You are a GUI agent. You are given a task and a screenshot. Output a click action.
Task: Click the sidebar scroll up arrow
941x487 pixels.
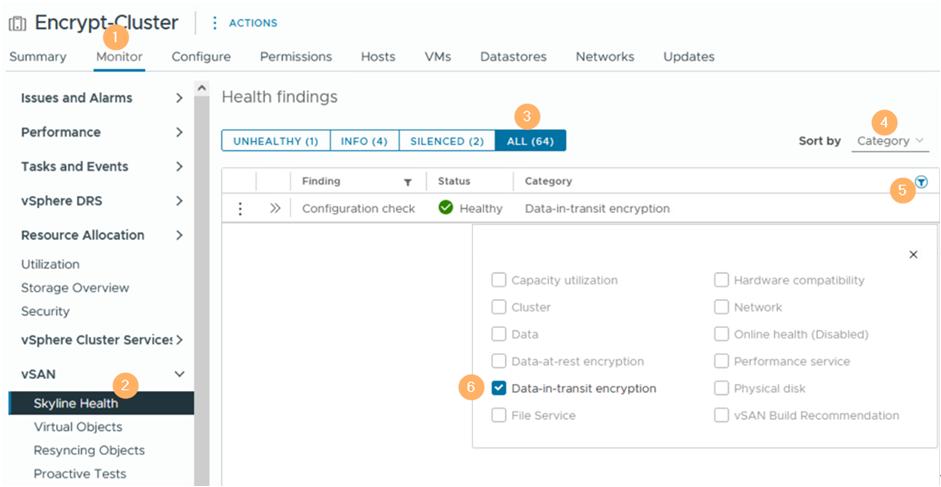(x=202, y=88)
